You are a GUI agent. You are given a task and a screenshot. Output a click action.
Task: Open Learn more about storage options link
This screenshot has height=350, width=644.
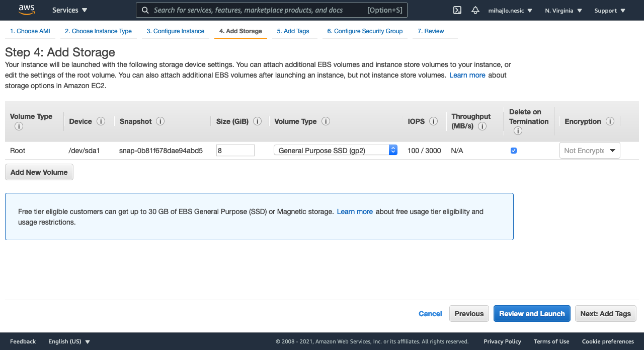pos(467,75)
